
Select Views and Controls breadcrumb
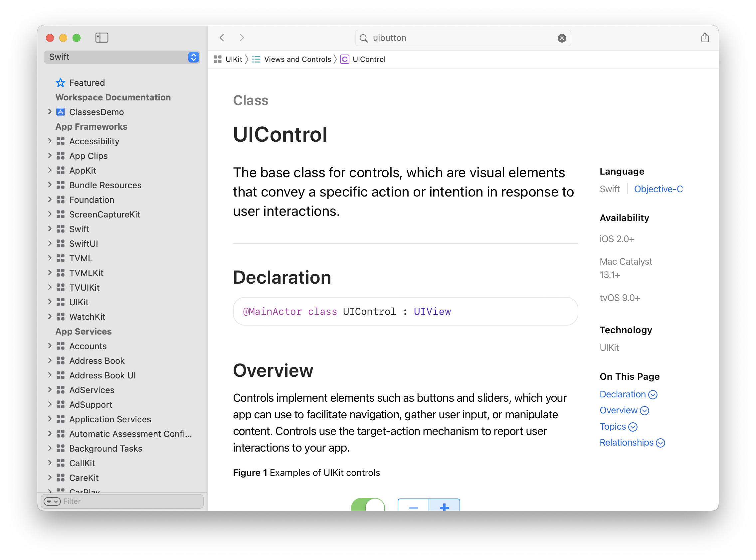[297, 59]
